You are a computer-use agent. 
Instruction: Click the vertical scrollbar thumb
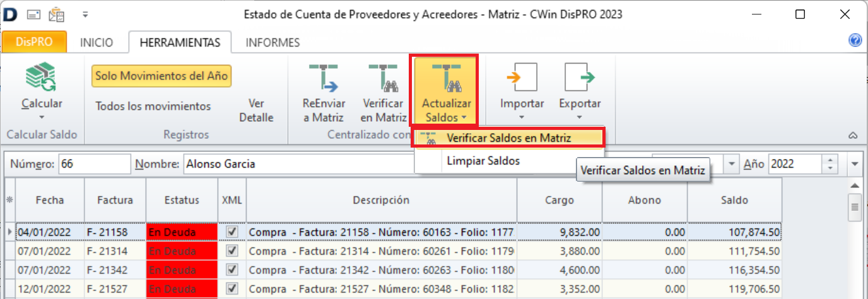point(855,207)
